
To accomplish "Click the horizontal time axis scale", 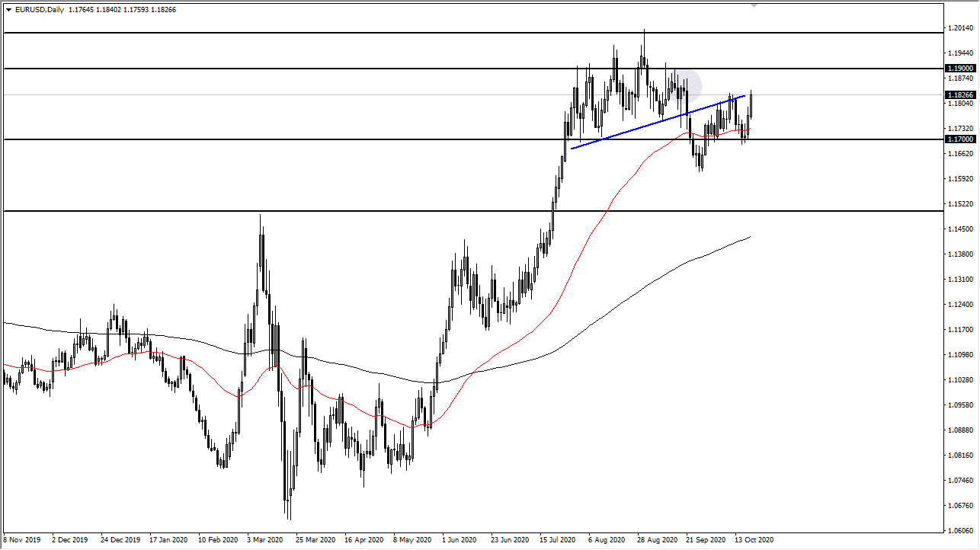I will coord(457,539).
